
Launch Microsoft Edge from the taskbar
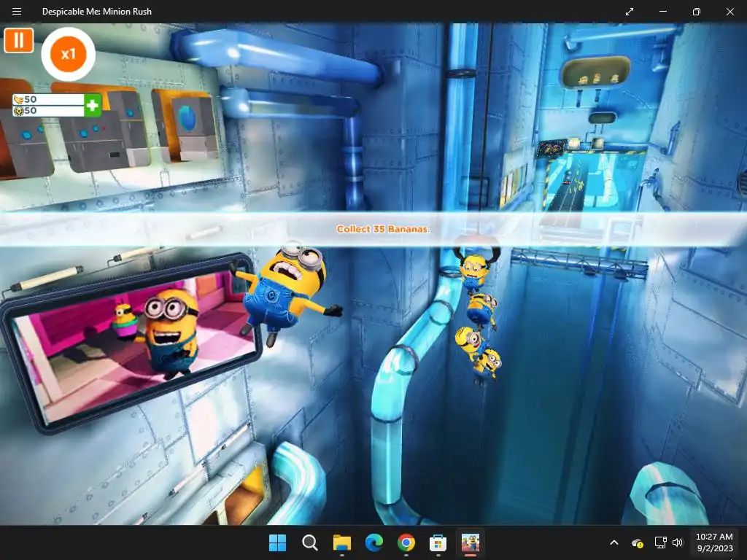pos(374,542)
